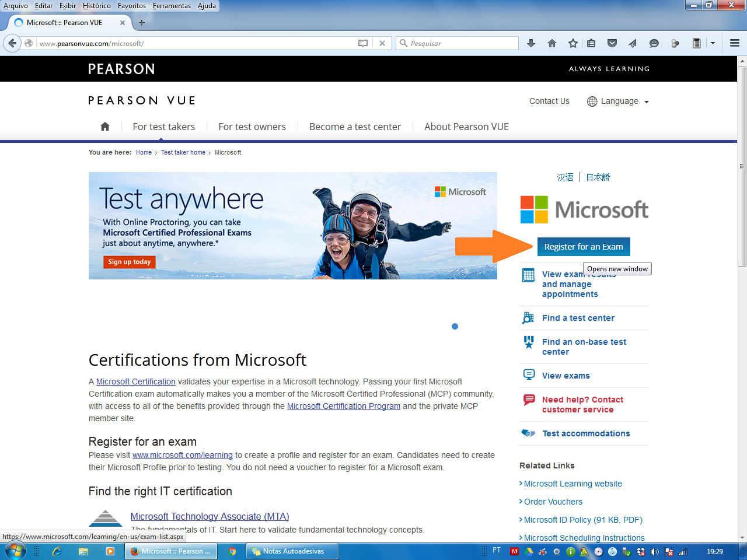Screen dimensions: 747x560
Task: Open the Favoritos menu
Action: coord(132,6)
